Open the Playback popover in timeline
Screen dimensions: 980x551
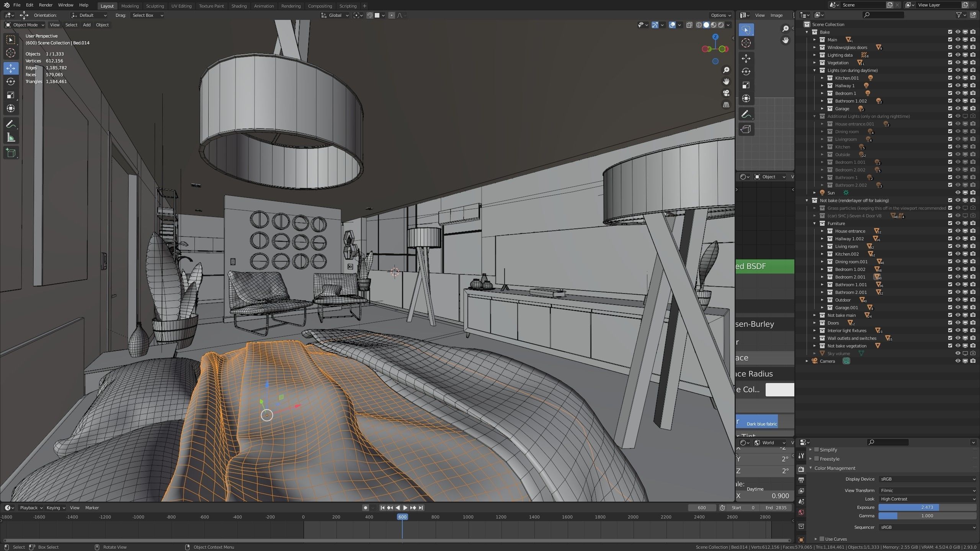(31, 508)
